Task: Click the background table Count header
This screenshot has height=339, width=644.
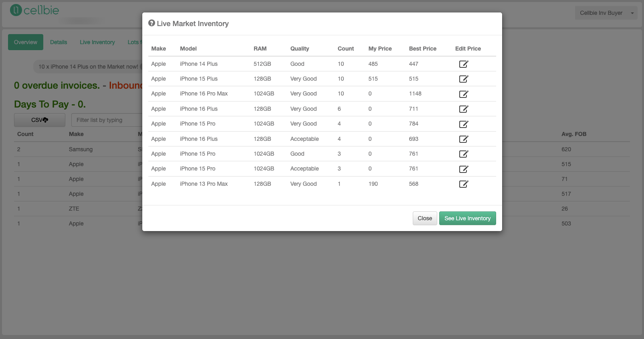Action: point(25,134)
